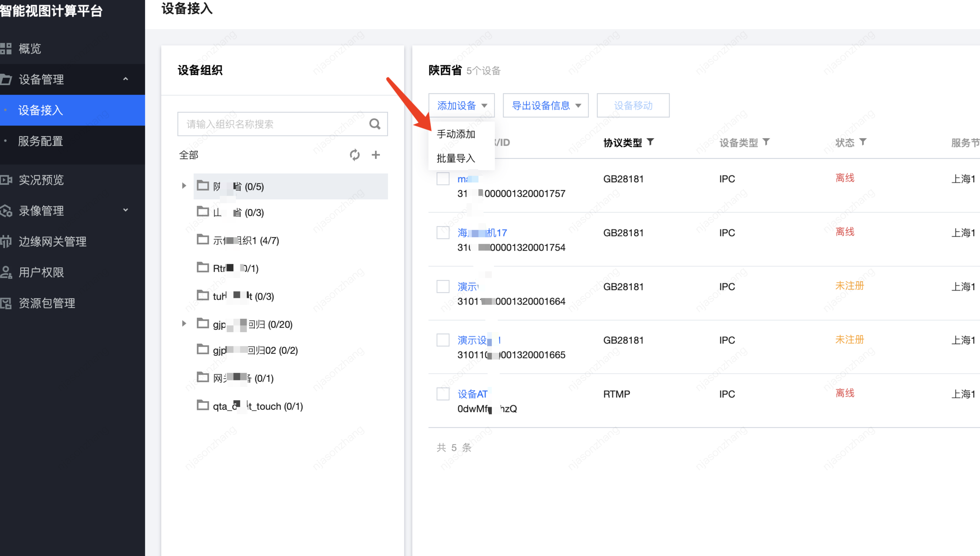Select the checkbox for the 设备AT row

(x=443, y=394)
